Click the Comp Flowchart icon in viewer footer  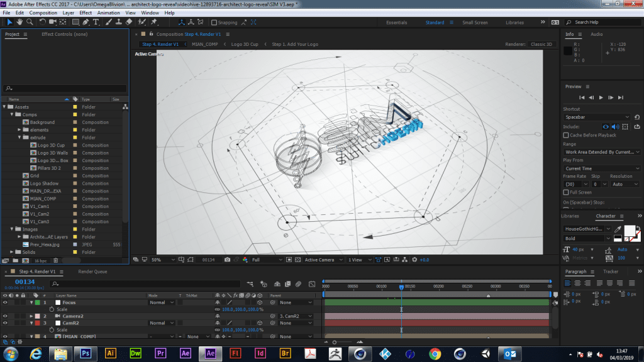point(404,260)
